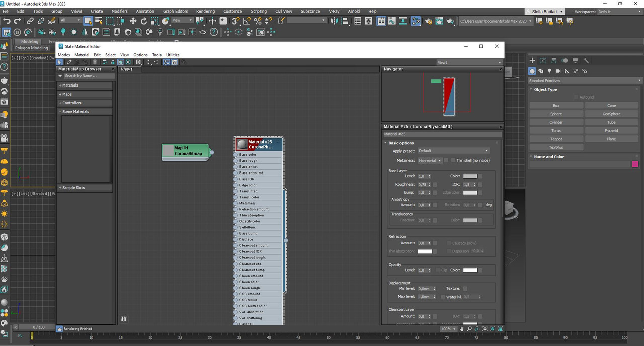Click the GeoSphere object button
Image resolution: width=644 pixels, height=346 pixels.
tap(611, 114)
